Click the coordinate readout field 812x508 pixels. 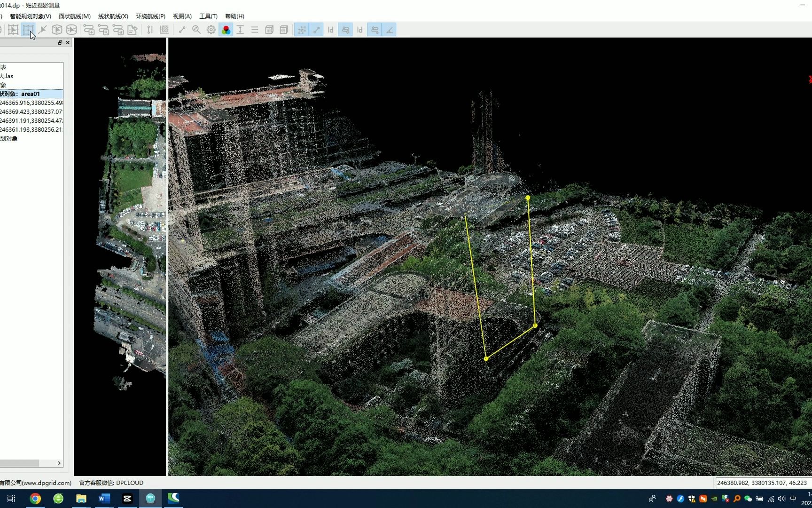[x=763, y=483]
